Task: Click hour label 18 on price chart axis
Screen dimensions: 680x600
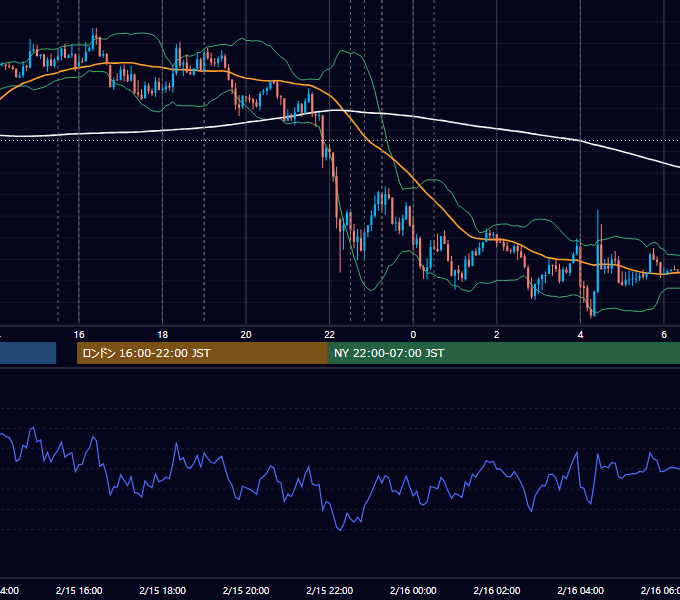Action: (x=163, y=335)
